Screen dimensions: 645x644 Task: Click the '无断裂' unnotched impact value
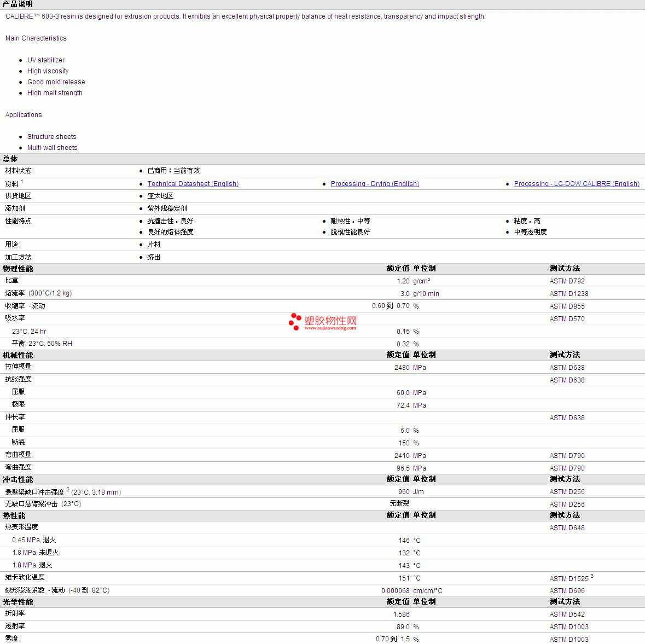[399, 504]
